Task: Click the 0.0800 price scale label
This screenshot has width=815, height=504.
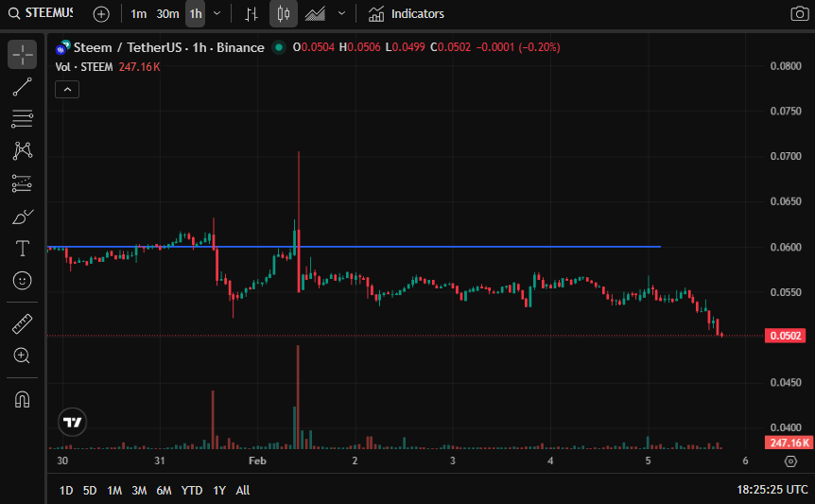Action: tap(786, 66)
